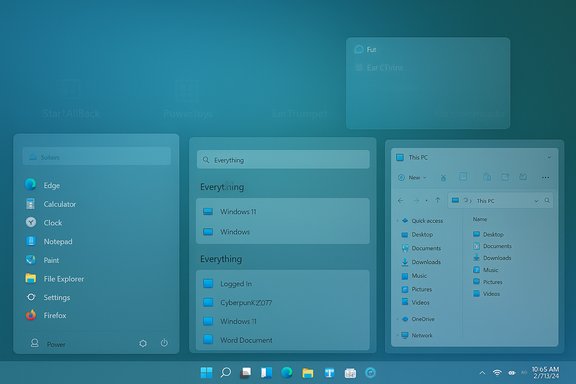Click the start menu search field
576x384 pixels.
click(97, 157)
